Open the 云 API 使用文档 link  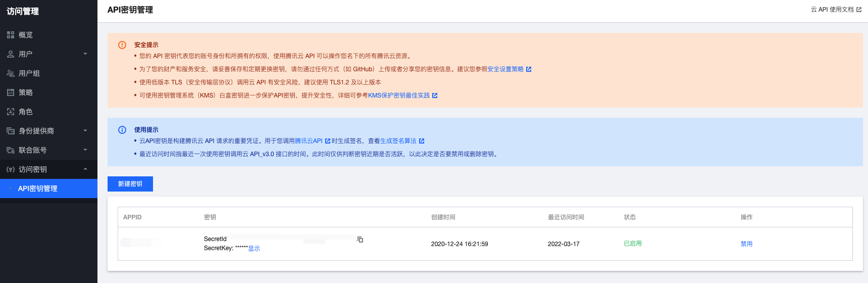pos(832,10)
